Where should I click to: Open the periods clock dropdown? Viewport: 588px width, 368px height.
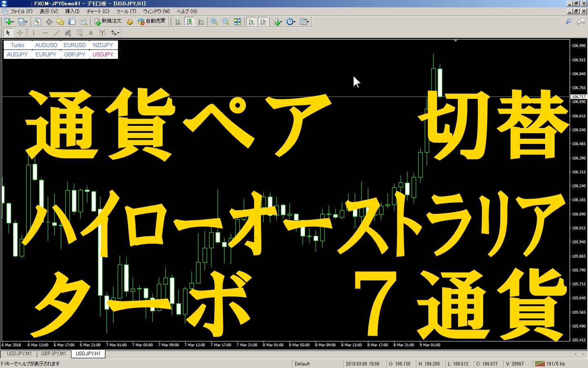(x=291, y=22)
